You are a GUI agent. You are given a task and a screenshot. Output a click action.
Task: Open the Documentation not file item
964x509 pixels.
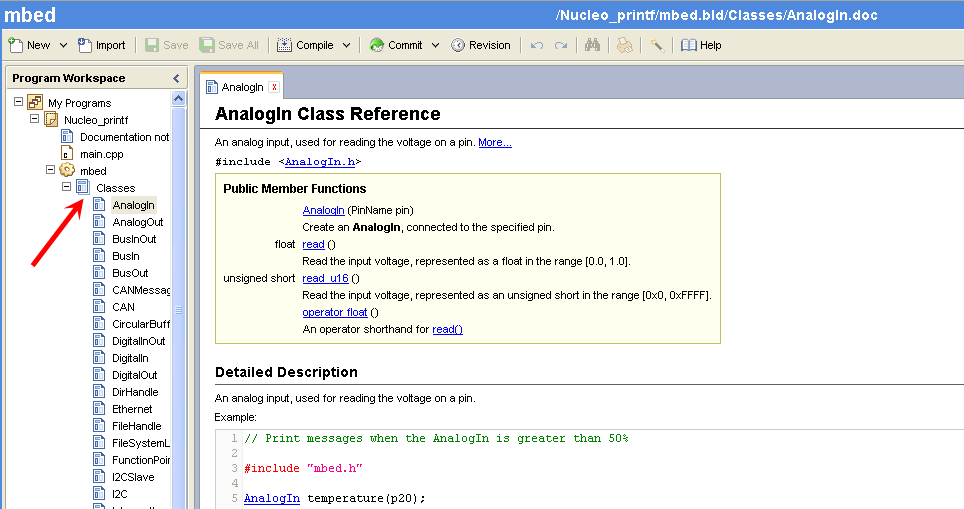coord(124,137)
